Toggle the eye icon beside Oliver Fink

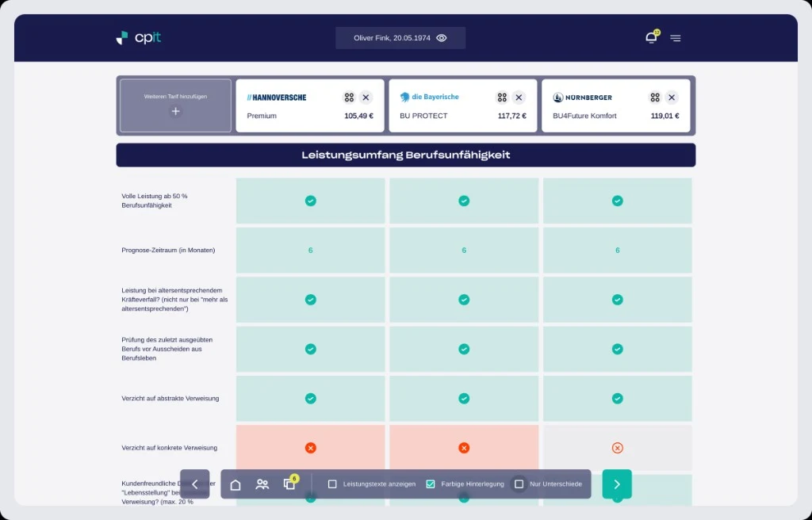click(x=442, y=38)
